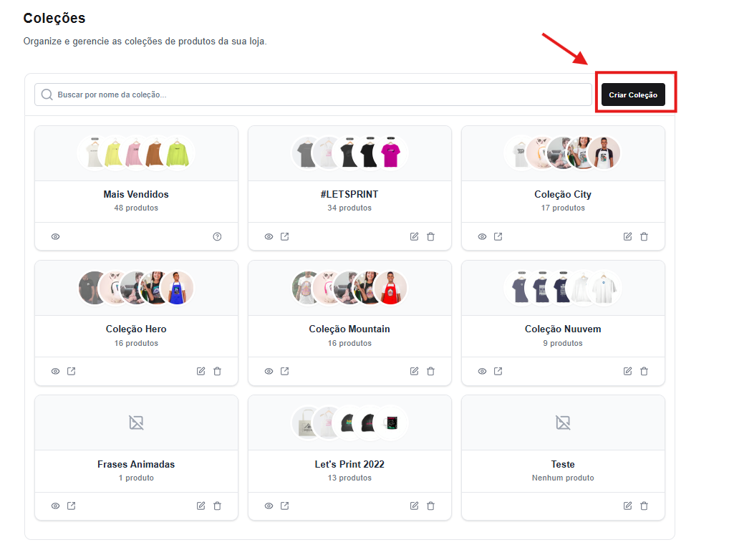729x560 pixels.
Task: Delete the Coleção City collection
Action: pos(644,236)
